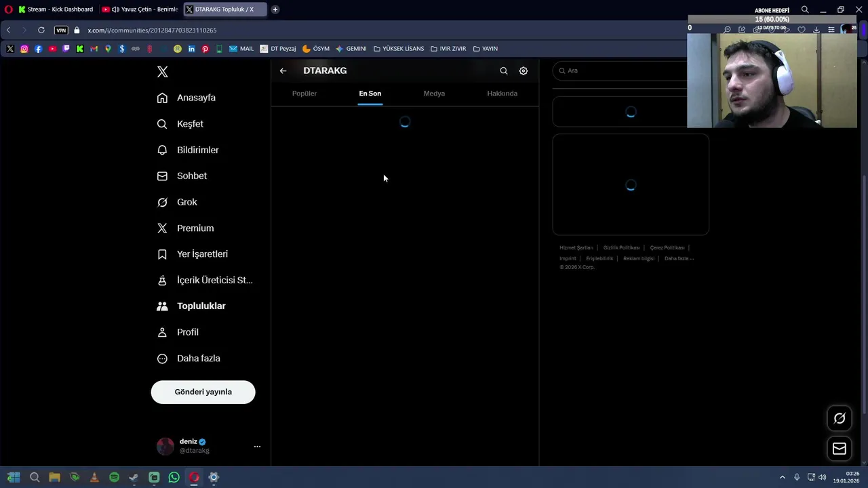Toggle the browser VPN badge

[x=61, y=30]
